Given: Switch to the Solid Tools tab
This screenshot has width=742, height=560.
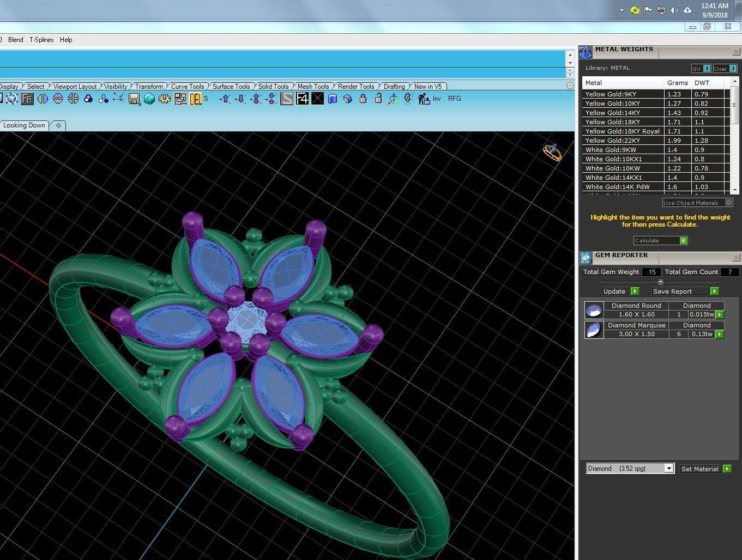Looking at the screenshot, I should click(x=273, y=86).
